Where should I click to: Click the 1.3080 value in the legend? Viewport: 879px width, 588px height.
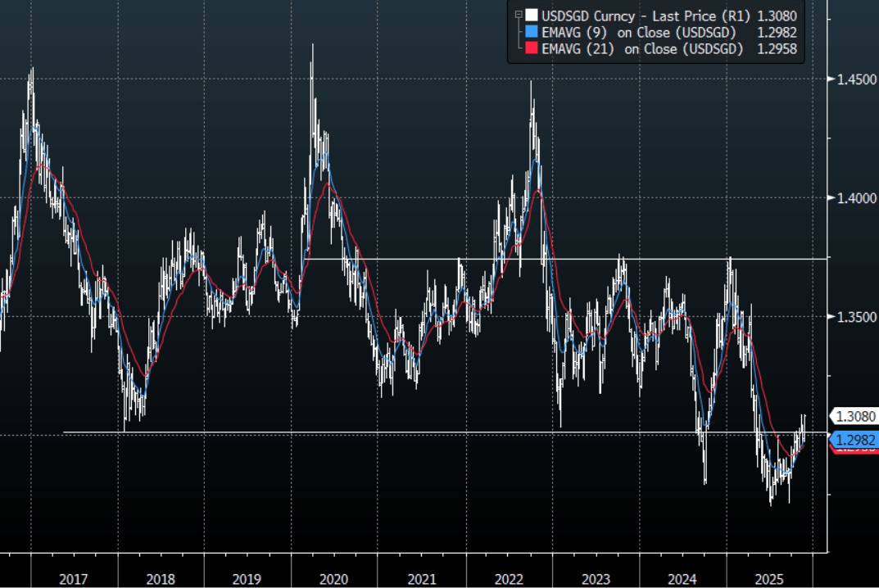click(x=777, y=16)
